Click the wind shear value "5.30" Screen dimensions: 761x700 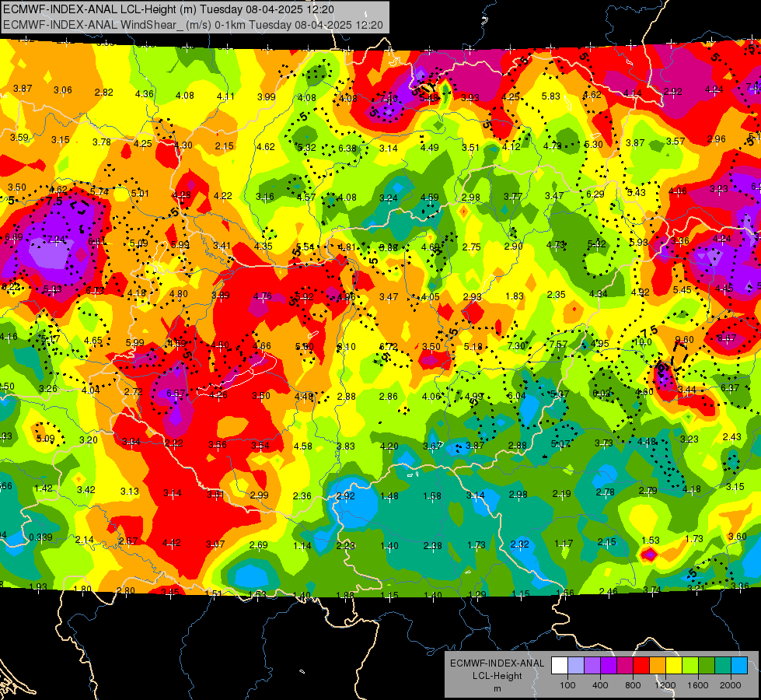[x=594, y=144]
